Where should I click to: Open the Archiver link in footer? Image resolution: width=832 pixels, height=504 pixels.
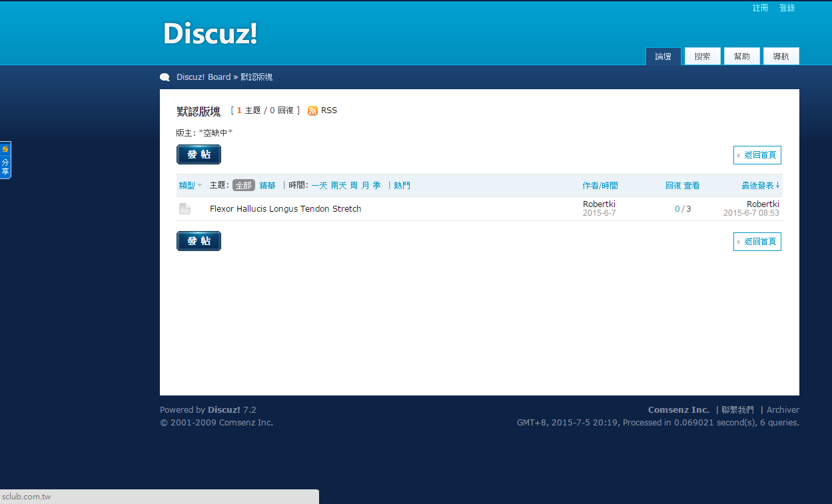(x=783, y=410)
